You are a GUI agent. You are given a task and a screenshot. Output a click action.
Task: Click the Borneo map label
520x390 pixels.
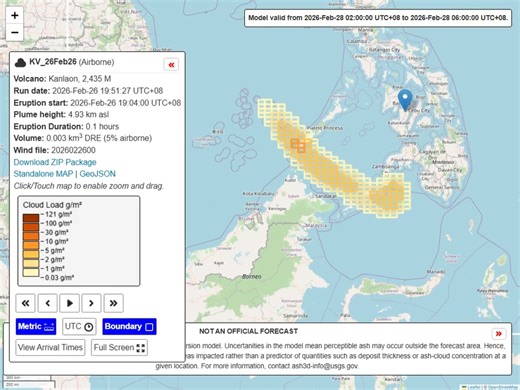tap(252, 276)
